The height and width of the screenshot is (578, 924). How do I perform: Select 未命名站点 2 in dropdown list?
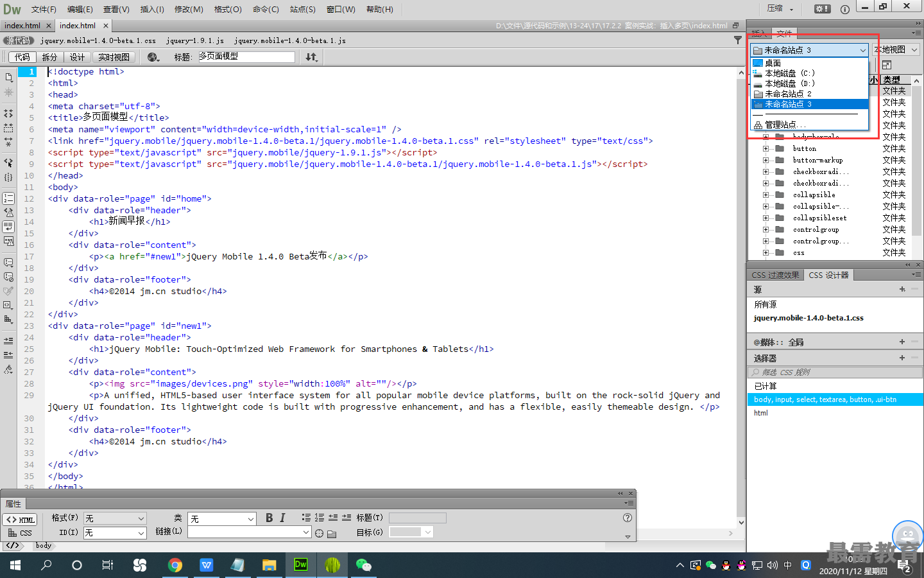[810, 94]
